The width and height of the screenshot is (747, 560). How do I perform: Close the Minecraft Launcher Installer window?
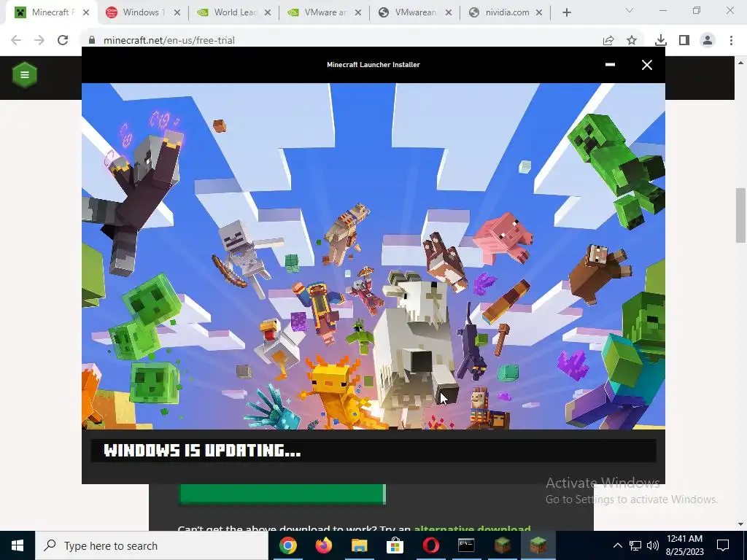pos(646,65)
